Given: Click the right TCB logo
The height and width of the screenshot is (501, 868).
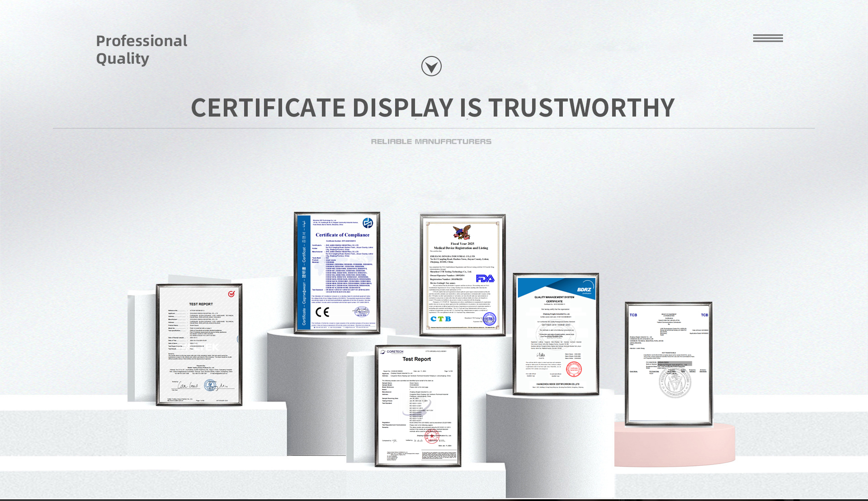Looking at the screenshot, I should [704, 315].
